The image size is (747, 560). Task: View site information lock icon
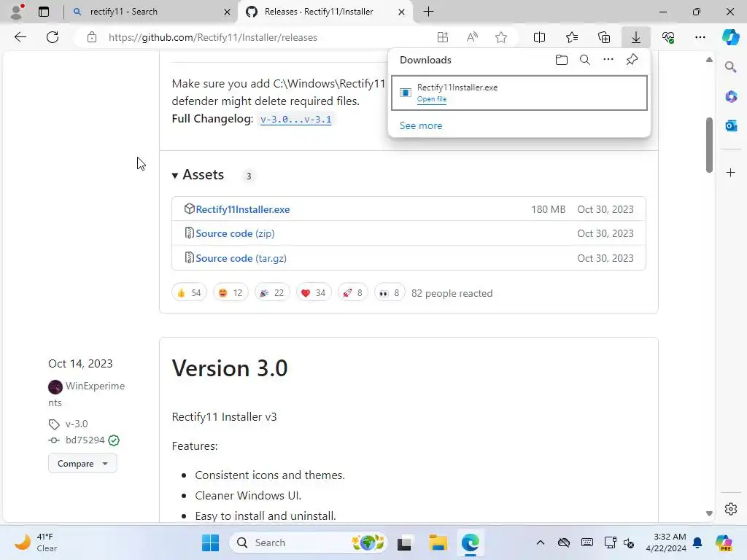click(x=92, y=37)
